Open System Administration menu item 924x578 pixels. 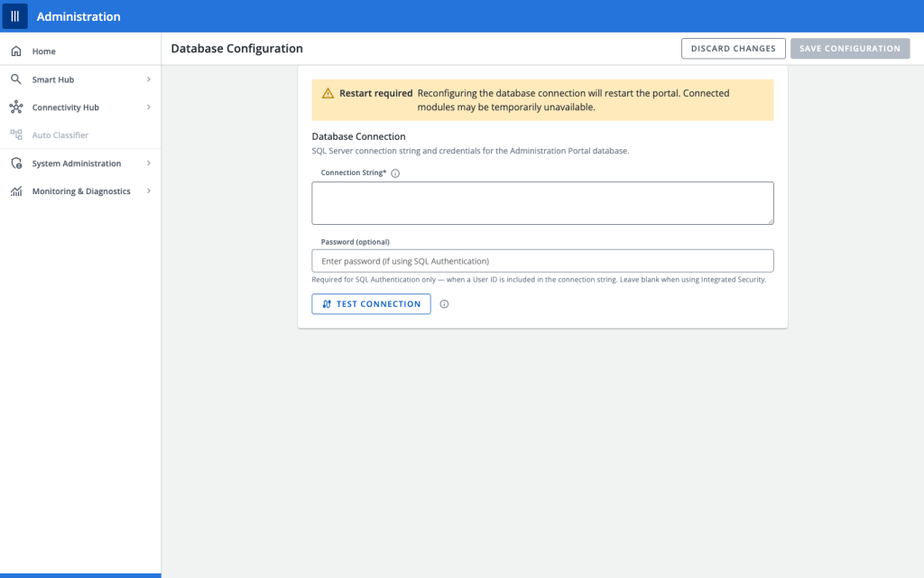80,163
